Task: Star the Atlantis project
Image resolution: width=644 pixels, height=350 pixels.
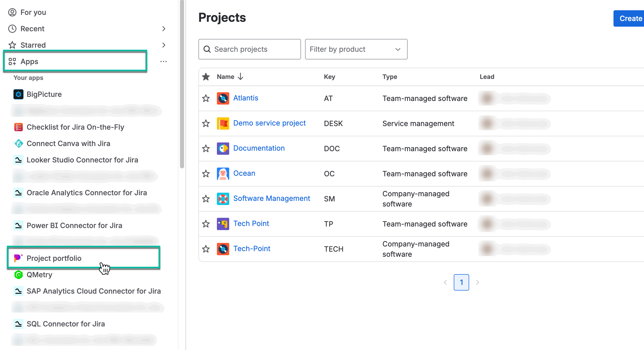Action: [206, 98]
